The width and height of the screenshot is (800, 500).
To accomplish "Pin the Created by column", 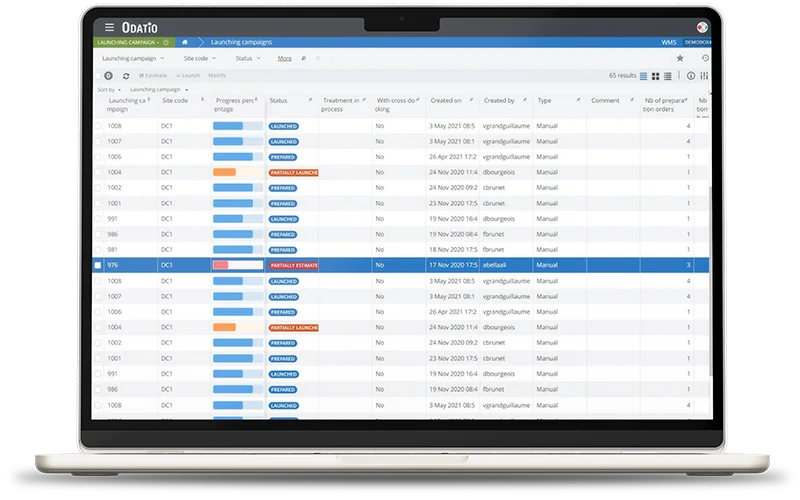I will [524, 100].
